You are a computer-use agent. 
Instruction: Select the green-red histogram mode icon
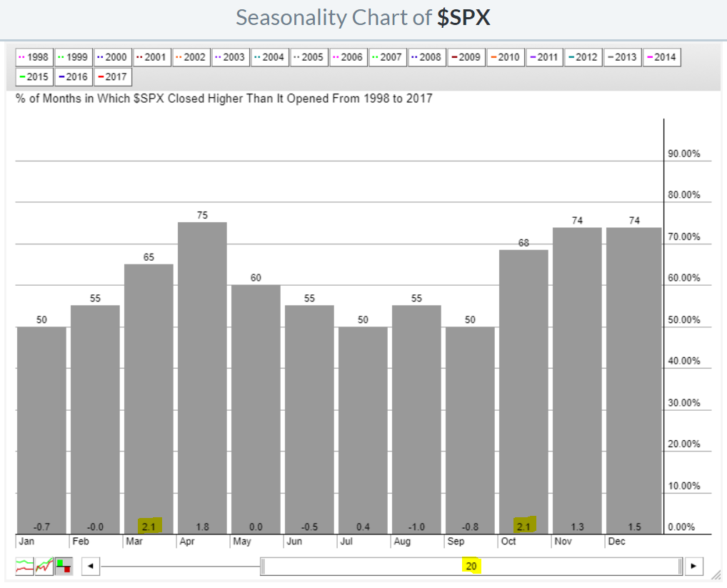(x=63, y=567)
